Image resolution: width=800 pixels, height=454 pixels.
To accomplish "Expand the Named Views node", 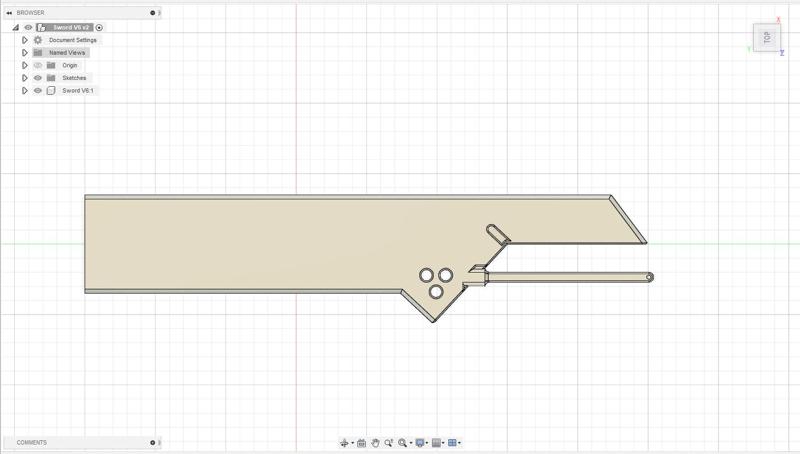I will [24, 53].
